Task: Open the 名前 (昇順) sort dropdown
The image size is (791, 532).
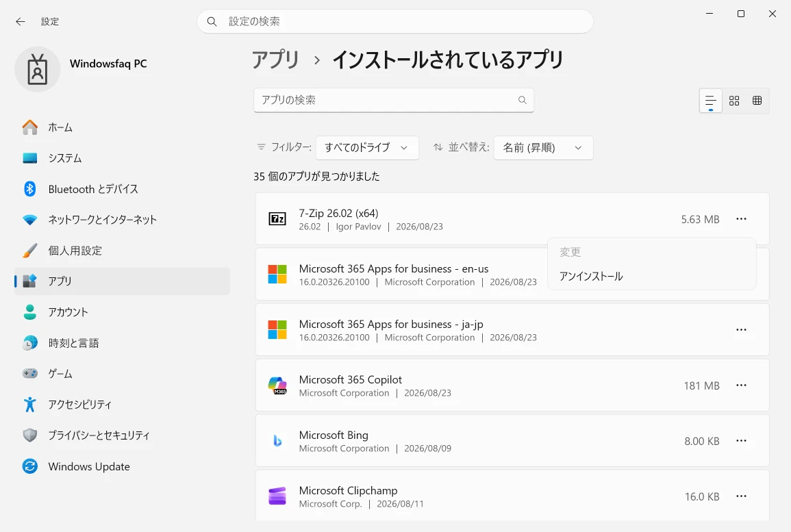Action: tap(543, 148)
